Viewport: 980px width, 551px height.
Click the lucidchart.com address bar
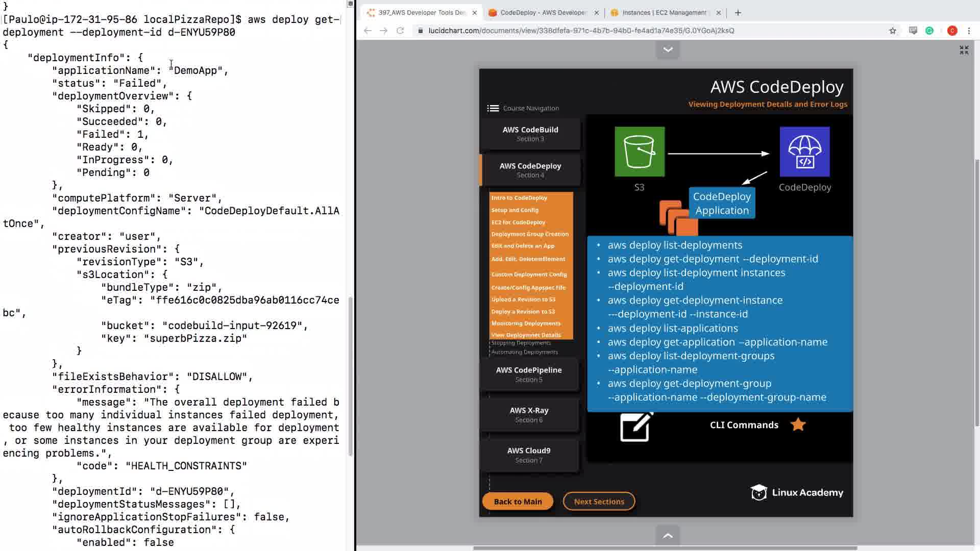coord(581,31)
